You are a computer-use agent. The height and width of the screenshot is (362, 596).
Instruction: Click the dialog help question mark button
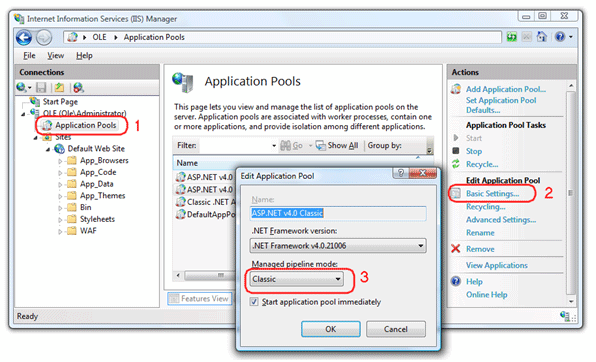coord(401,173)
